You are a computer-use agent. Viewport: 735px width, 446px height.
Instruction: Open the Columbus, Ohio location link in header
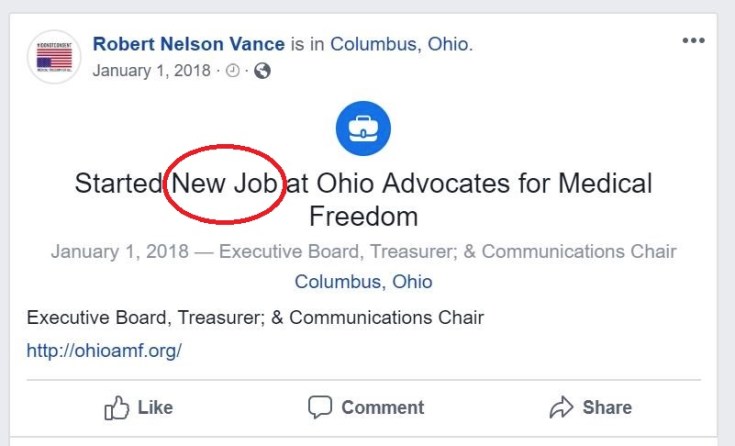coord(400,44)
